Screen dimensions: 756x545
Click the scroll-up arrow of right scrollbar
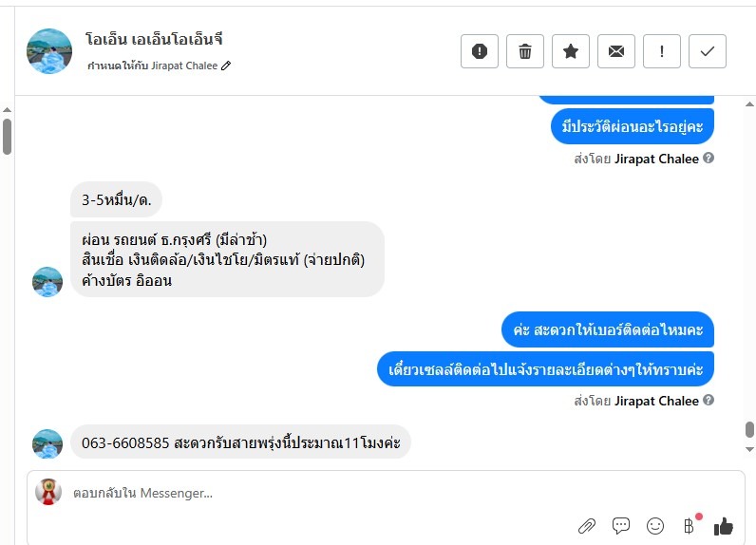pyautogui.click(x=749, y=103)
